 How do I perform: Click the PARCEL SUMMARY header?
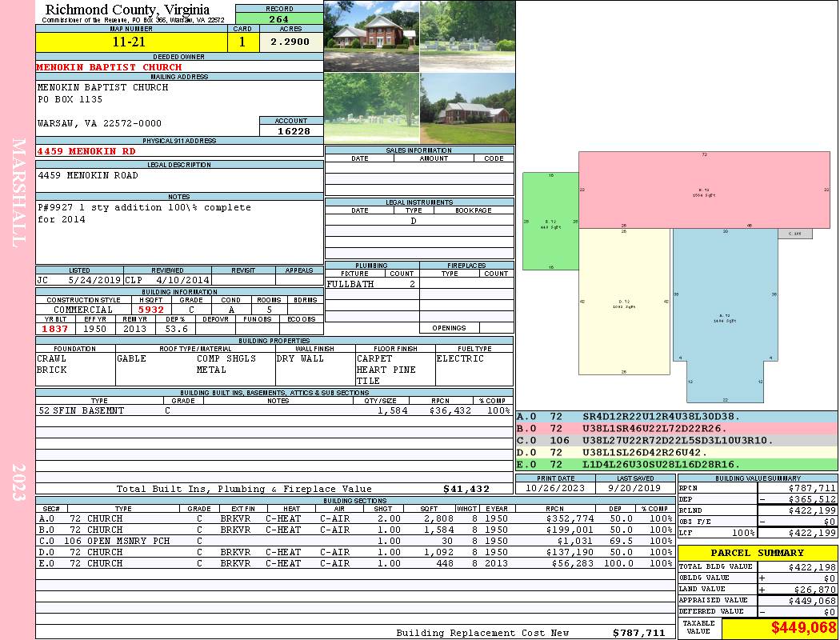pos(757,553)
